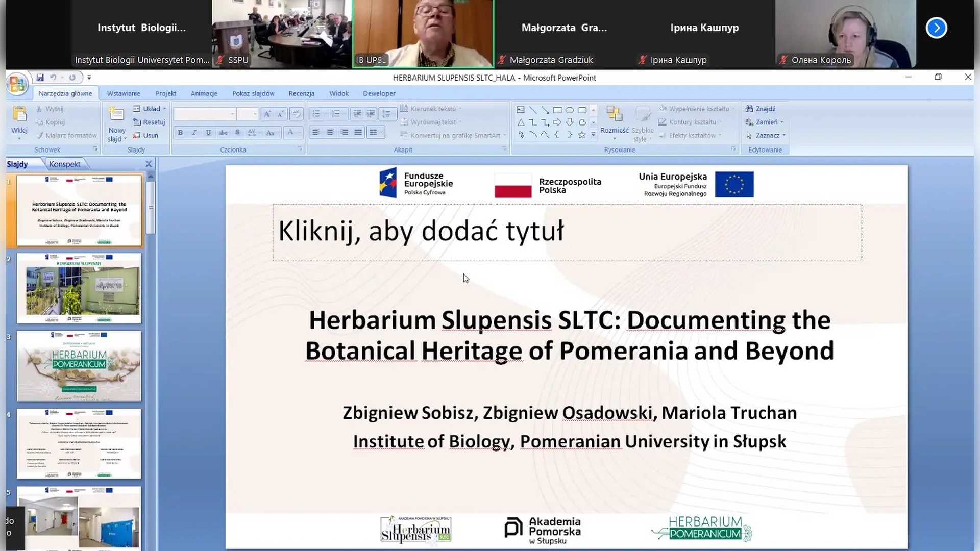Open the Układ layout dropdown
Image resolution: width=980 pixels, height=551 pixels.
[x=150, y=109]
